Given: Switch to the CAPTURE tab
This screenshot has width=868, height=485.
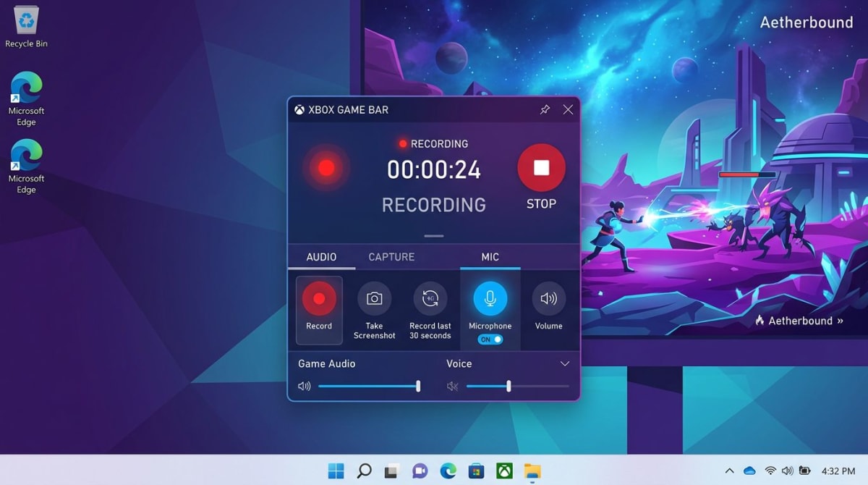Looking at the screenshot, I should pos(391,257).
